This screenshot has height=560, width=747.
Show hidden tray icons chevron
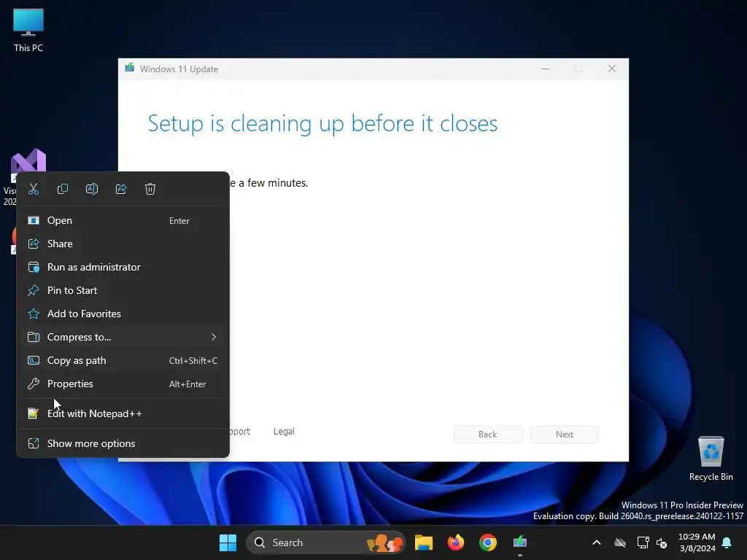coord(597,542)
